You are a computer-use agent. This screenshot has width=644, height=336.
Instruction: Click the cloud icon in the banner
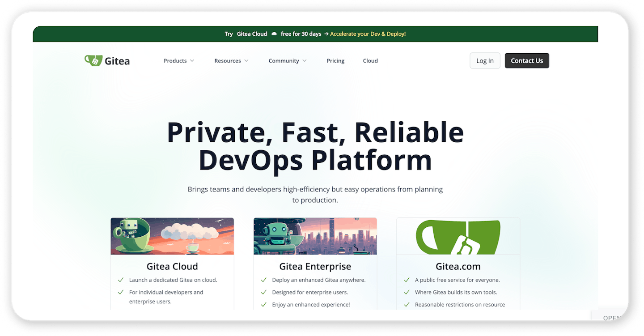(273, 34)
